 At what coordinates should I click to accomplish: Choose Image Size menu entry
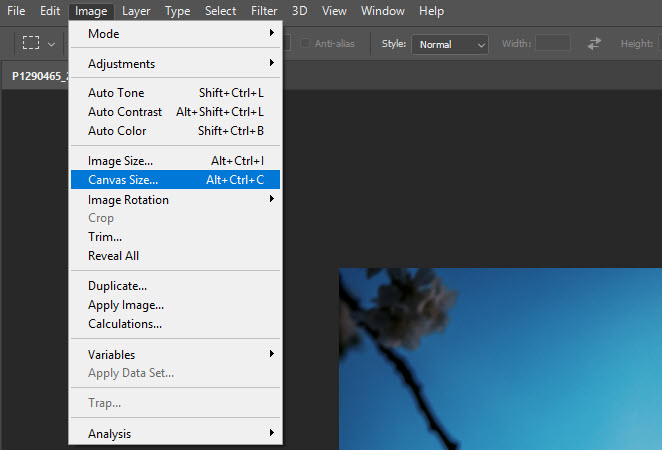(x=175, y=161)
